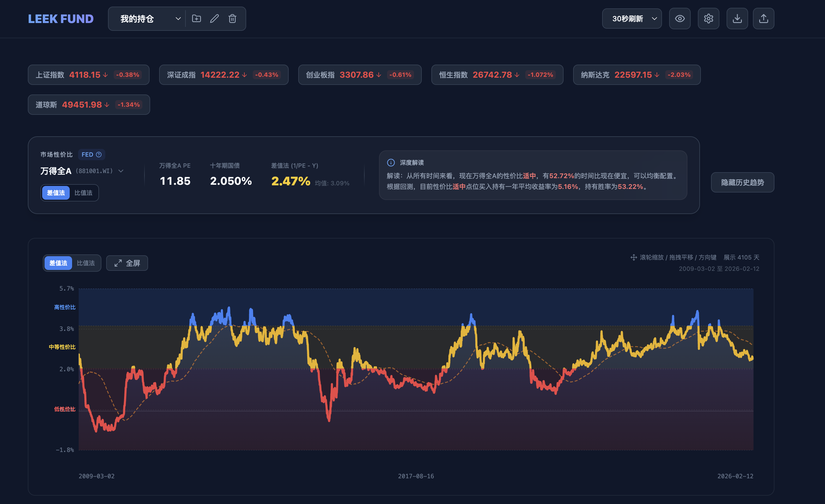Click the deep analysis info icon

391,163
